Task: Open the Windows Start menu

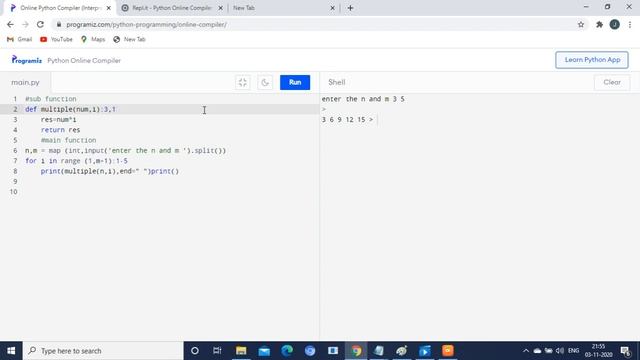Action: [x=11, y=351]
